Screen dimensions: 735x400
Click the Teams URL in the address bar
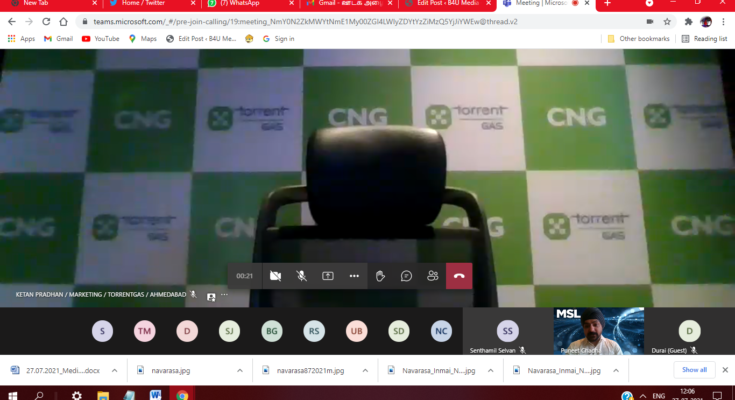pos(305,22)
